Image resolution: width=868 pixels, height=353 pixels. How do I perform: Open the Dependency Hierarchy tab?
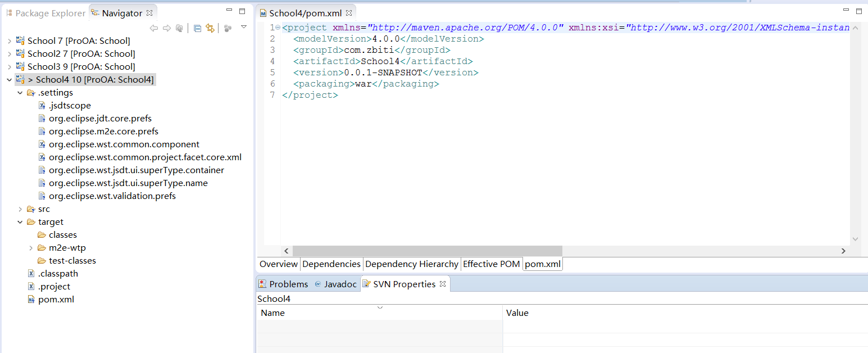412,264
